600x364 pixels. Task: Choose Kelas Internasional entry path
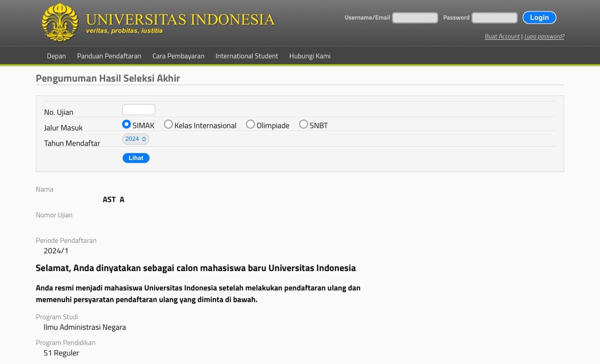pos(168,124)
